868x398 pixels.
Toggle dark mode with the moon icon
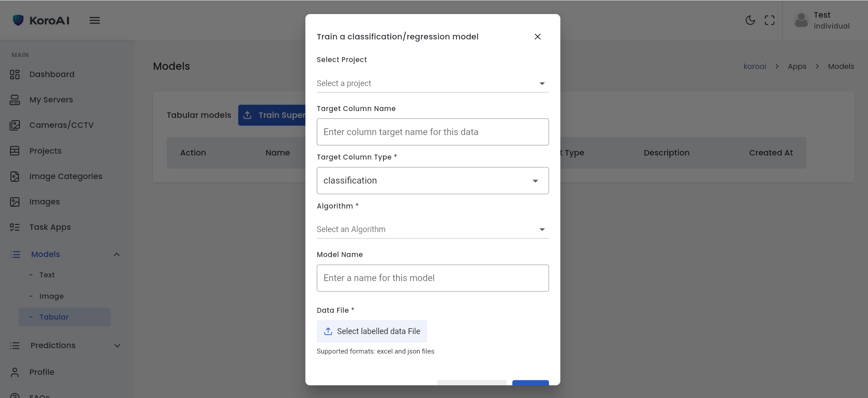tap(750, 20)
